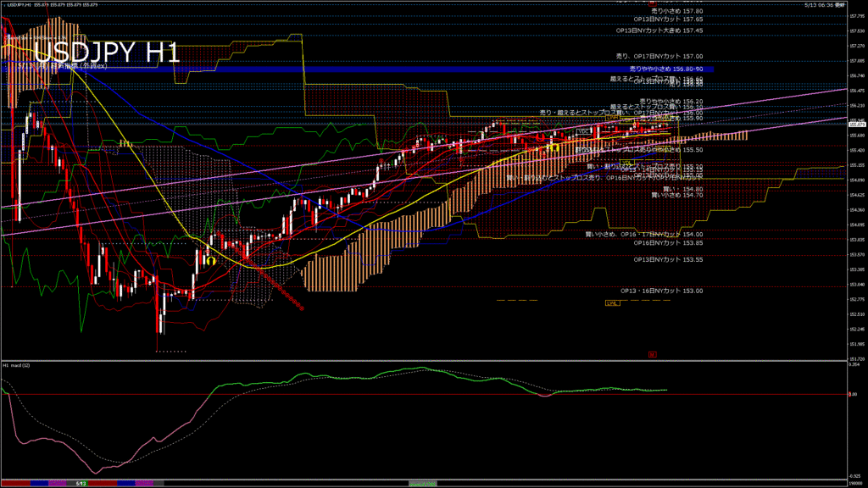
Task: Click the green label in the bottom session bar
Action: click(x=422, y=484)
